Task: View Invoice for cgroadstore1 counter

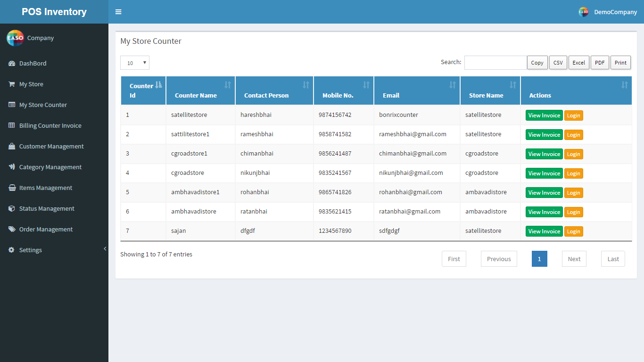Action: click(544, 154)
